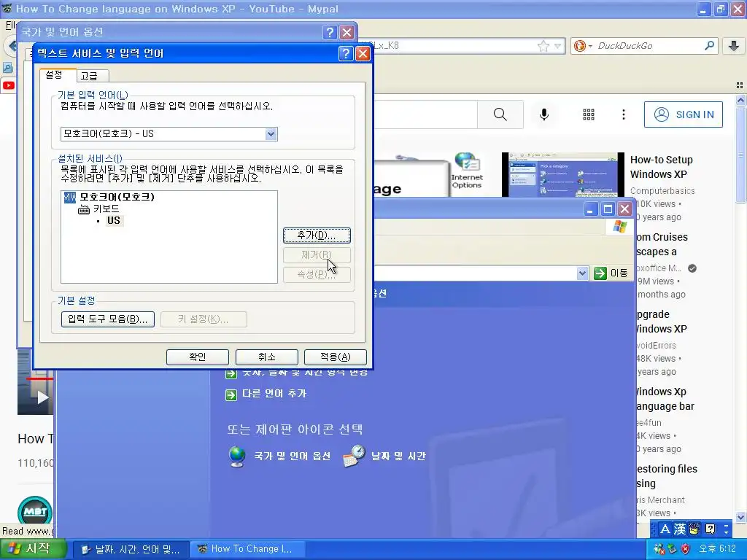The image size is (747, 560).
Task: Open the YouTube apps grid icon
Action: [x=589, y=114]
